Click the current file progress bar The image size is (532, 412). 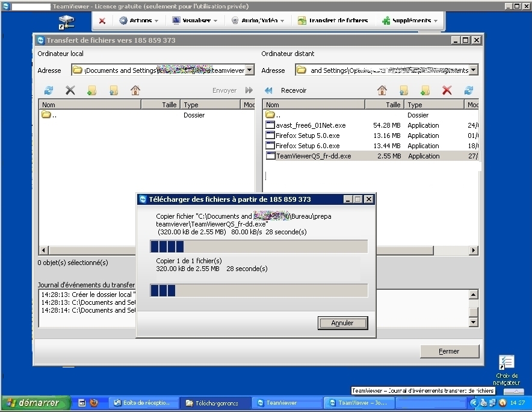[x=259, y=246]
